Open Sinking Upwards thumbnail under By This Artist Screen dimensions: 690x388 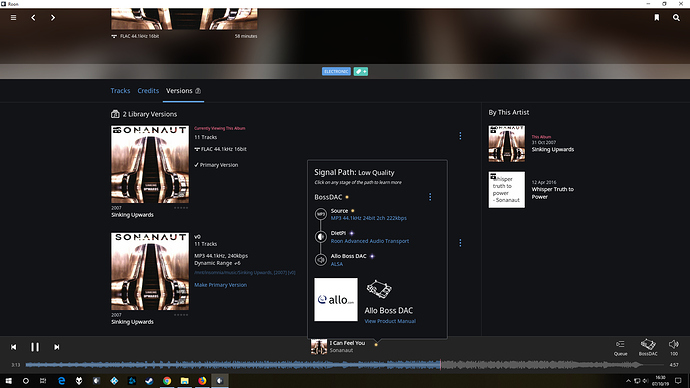coord(506,144)
